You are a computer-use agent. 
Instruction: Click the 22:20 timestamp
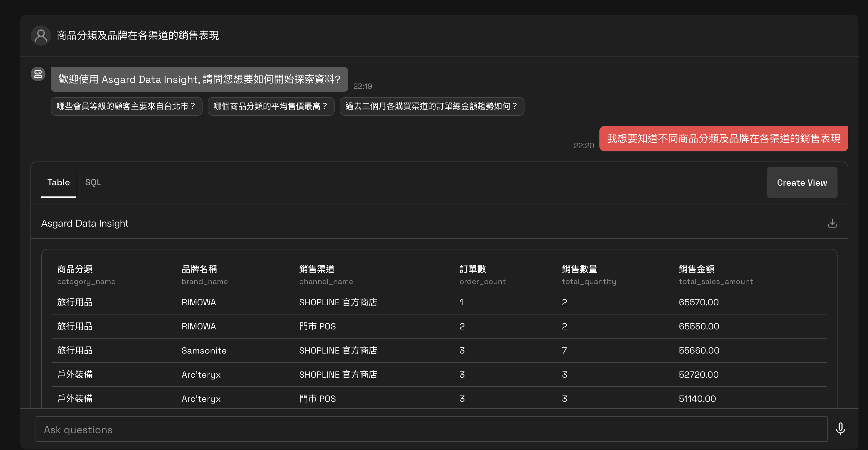[x=584, y=146]
